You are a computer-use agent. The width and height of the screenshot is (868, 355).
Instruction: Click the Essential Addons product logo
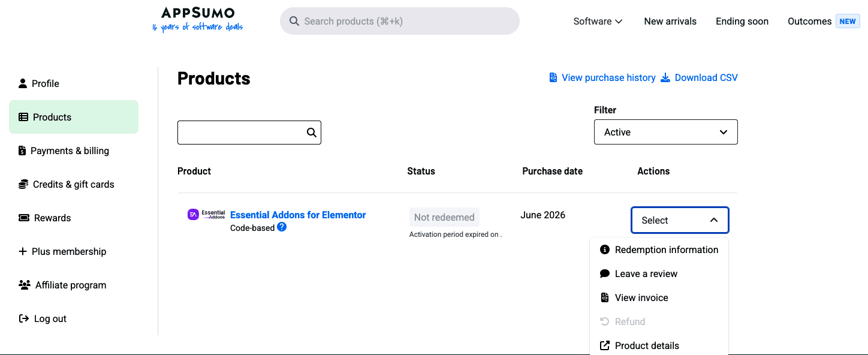[206, 214]
